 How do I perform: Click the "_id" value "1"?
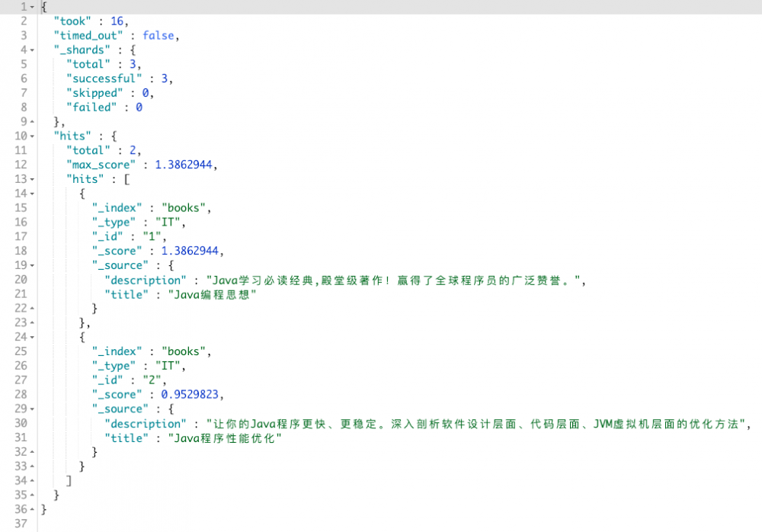tap(152, 236)
